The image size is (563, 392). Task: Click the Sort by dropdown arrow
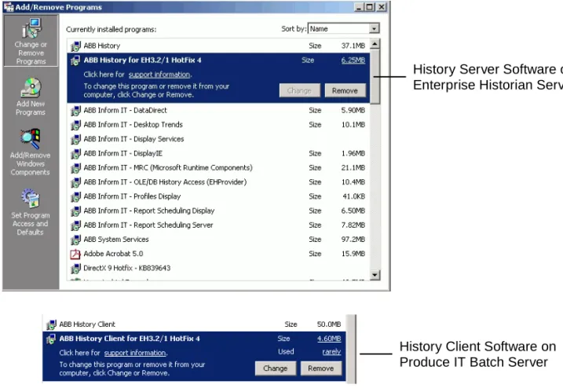(x=374, y=29)
